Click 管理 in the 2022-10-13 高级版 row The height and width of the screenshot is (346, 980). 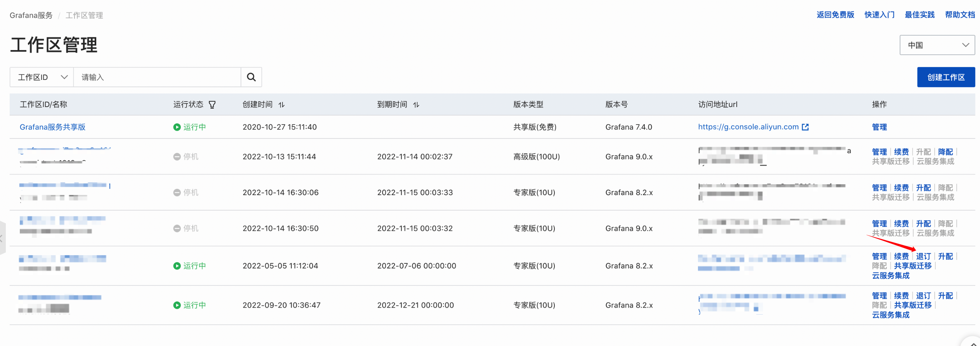click(x=880, y=152)
